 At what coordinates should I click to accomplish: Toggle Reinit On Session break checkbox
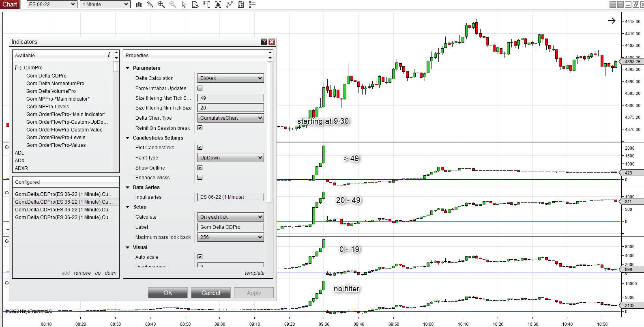(x=200, y=128)
